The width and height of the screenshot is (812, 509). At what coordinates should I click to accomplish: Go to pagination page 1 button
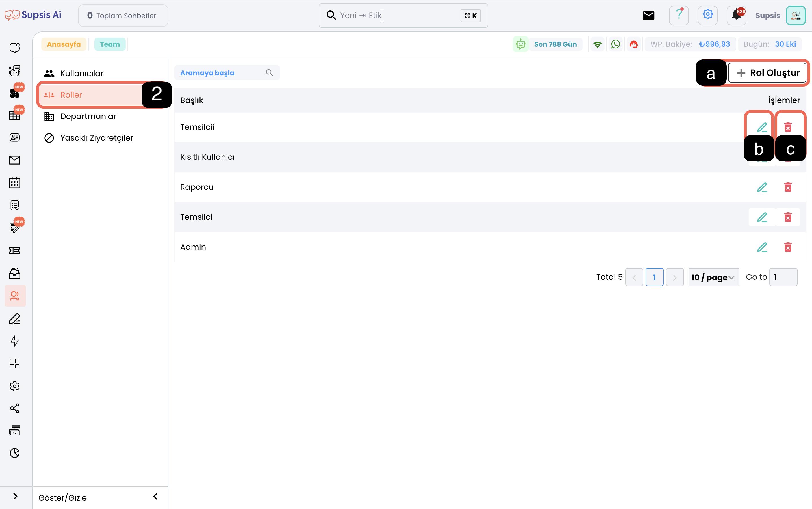point(654,277)
